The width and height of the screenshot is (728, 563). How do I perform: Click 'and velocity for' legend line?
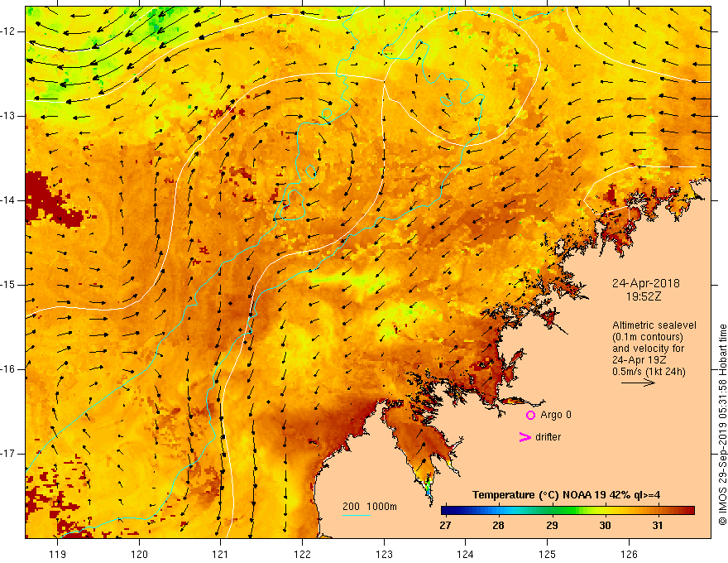tap(648, 349)
